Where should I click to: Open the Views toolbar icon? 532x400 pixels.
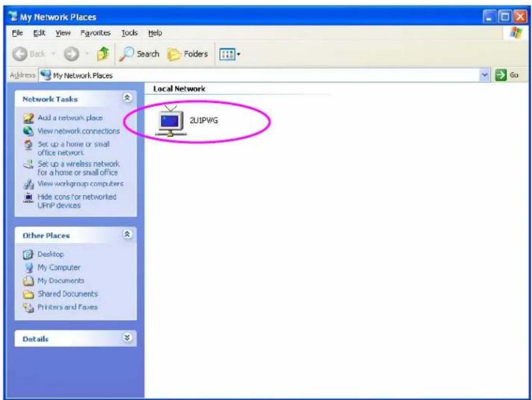pos(227,54)
